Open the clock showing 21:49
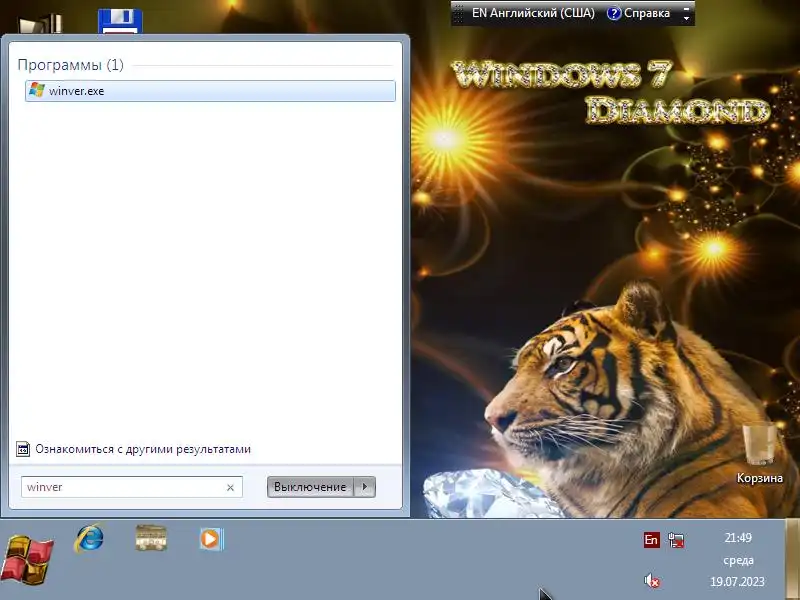 tap(738, 538)
